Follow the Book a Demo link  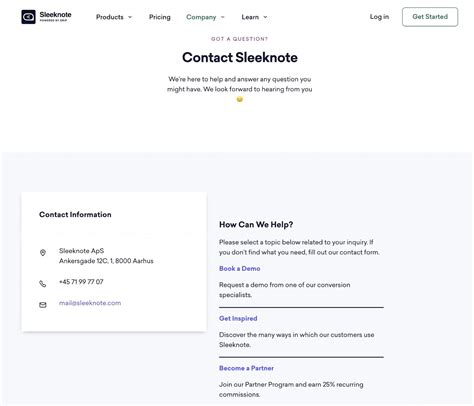point(239,269)
